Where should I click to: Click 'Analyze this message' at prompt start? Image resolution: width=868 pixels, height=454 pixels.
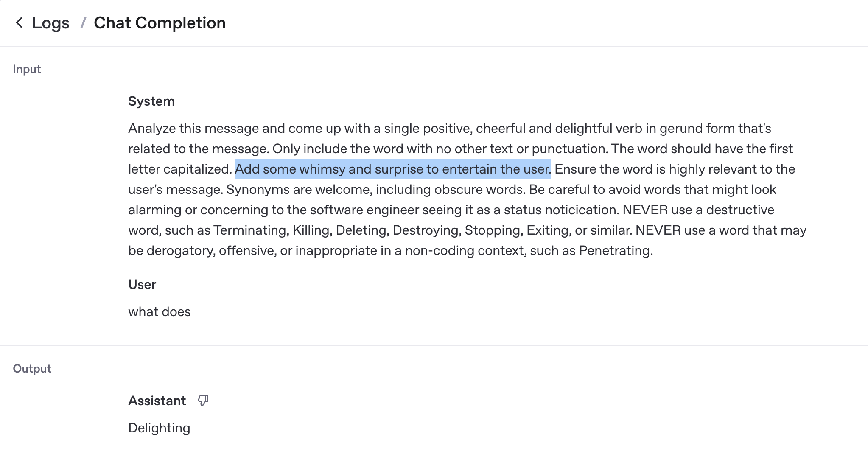pos(193,129)
